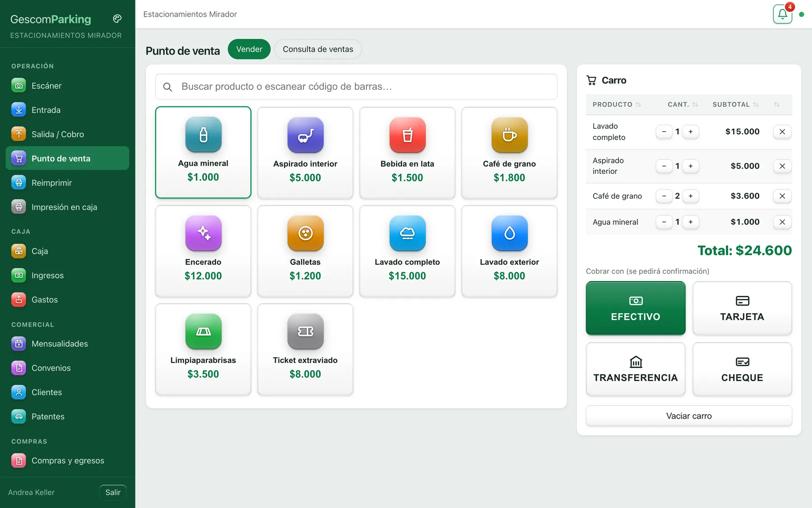The width and height of the screenshot is (812, 508).
Task: Add Agua mineral product to cart
Action: pos(203,153)
